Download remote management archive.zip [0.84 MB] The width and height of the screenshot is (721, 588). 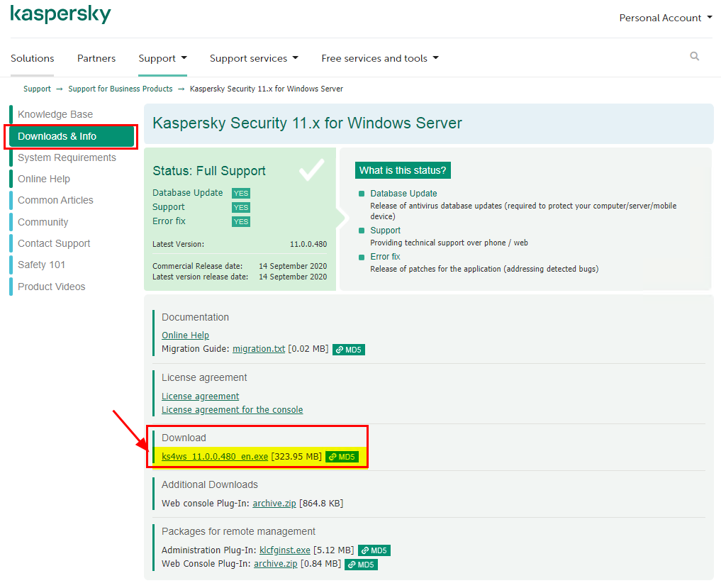(x=276, y=564)
